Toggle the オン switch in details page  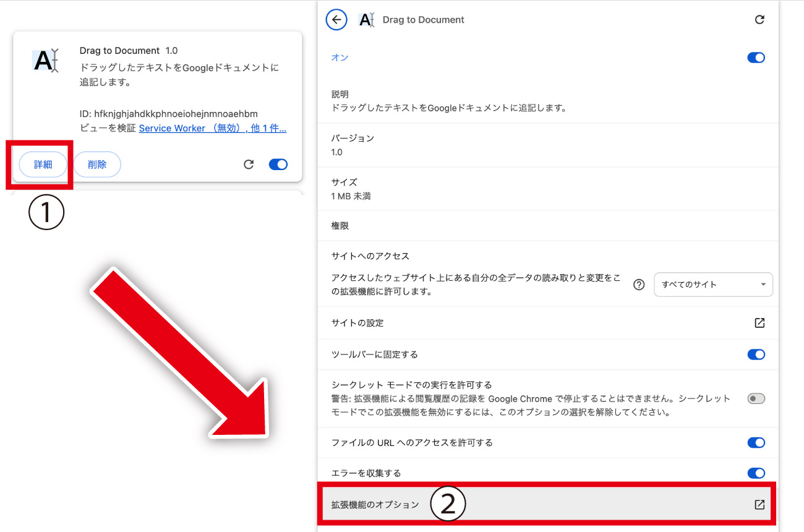click(x=756, y=58)
